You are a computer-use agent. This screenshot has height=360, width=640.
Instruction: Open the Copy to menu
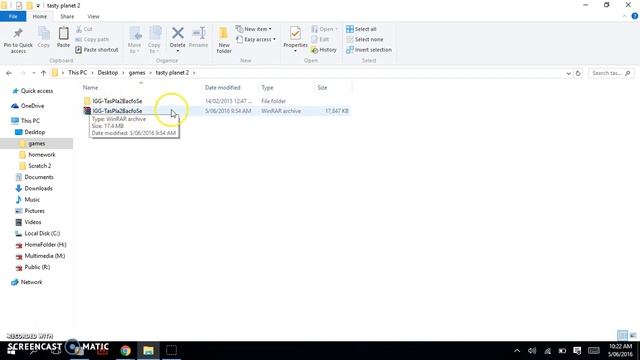[154, 40]
